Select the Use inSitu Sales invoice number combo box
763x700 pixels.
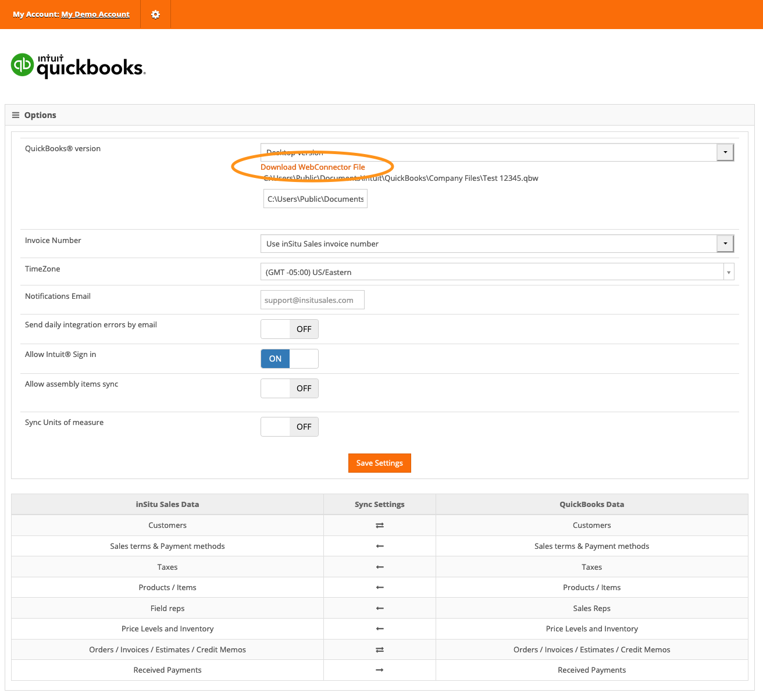click(x=497, y=244)
